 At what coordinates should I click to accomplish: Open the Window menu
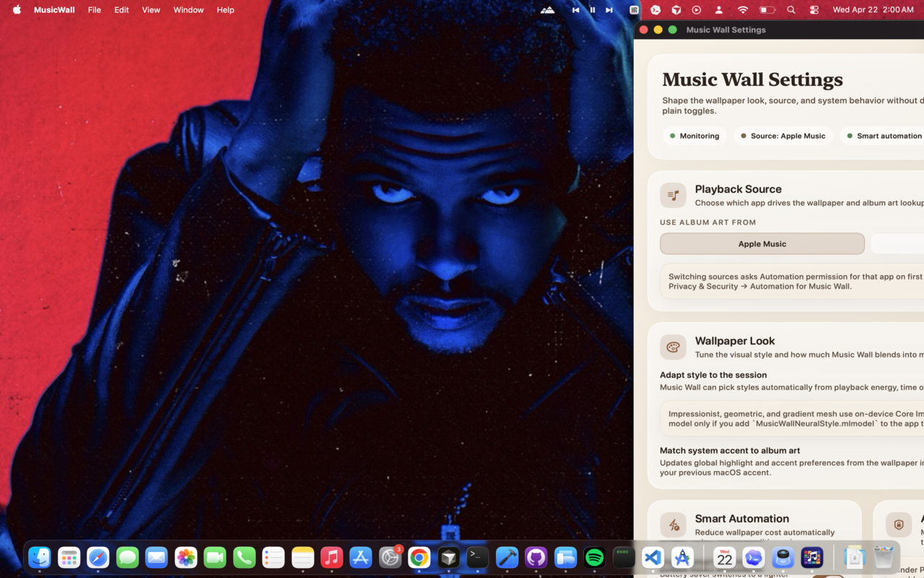click(x=188, y=9)
